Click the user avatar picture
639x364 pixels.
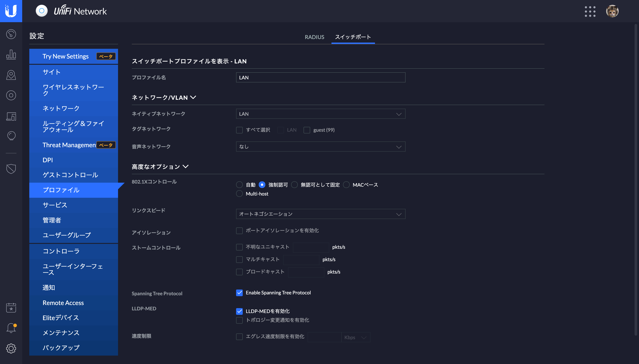pyautogui.click(x=612, y=11)
